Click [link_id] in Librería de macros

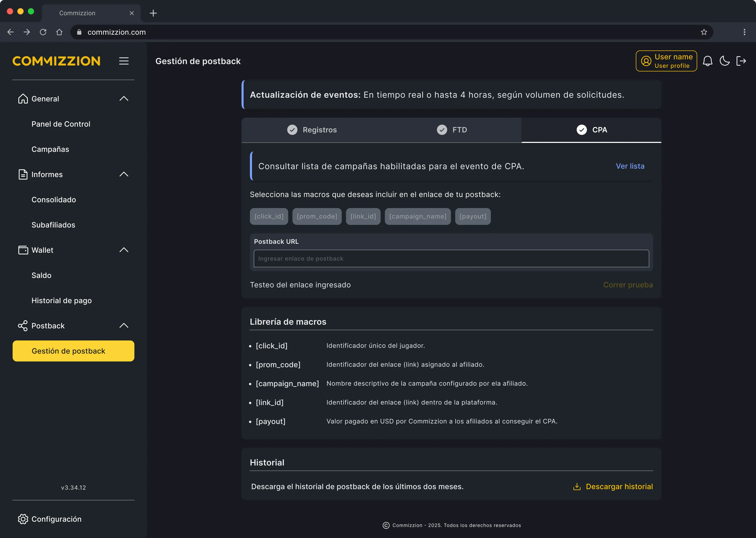(270, 402)
